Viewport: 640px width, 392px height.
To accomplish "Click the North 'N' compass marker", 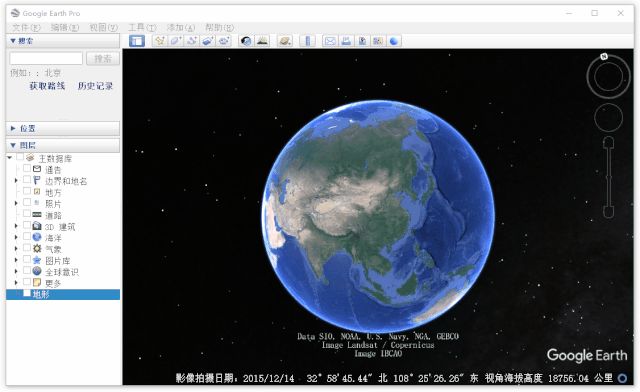I will [604, 56].
